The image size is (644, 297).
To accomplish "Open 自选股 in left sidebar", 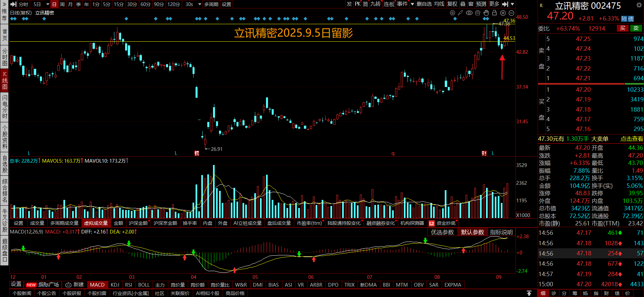I will point(5,164).
